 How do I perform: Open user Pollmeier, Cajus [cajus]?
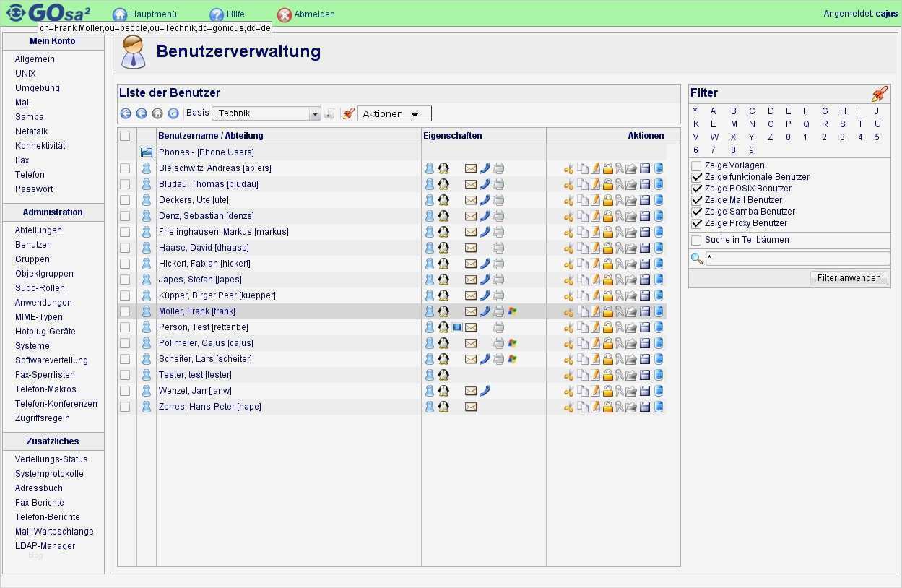click(x=206, y=343)
